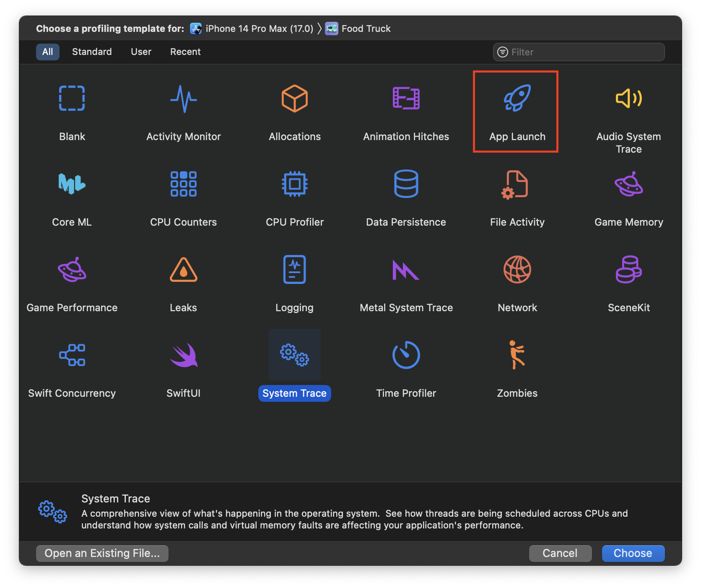701x588 pixels.
Task: Click the "CPU Counters" label
Action: [183, 222]
